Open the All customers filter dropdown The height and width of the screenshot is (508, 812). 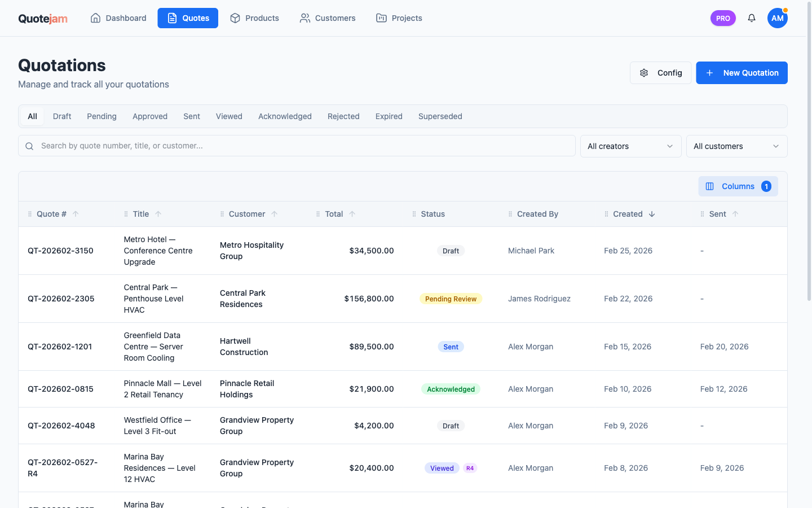[x=736, y=146]
